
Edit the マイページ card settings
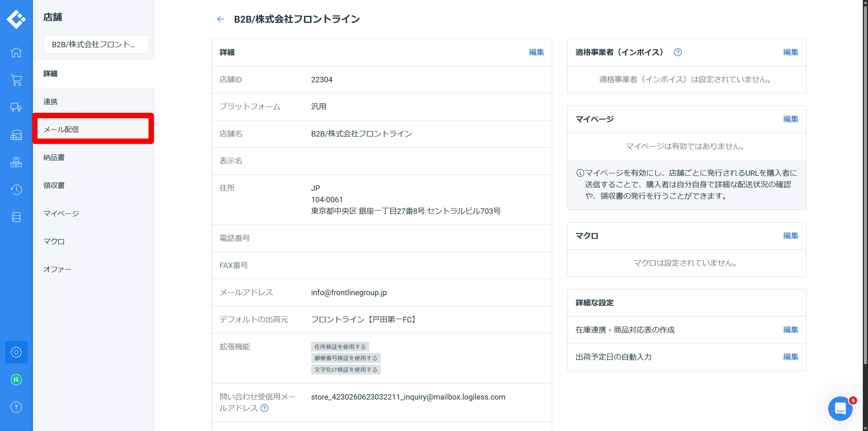(790, 119)
